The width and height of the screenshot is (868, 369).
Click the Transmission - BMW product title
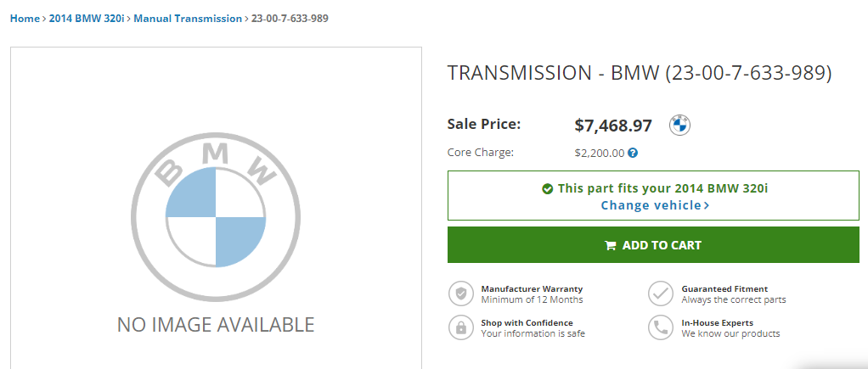639,73
